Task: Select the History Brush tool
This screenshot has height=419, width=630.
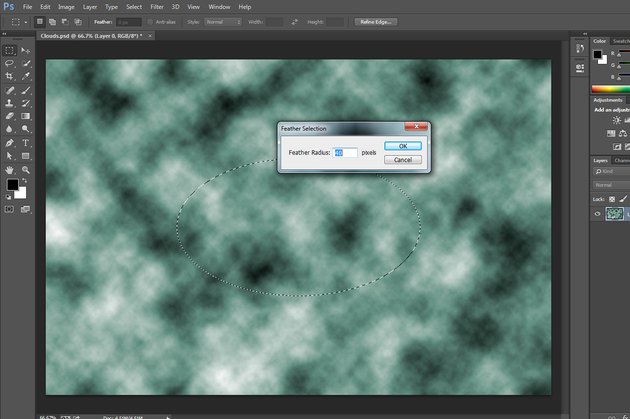Action: coord(26,103)
